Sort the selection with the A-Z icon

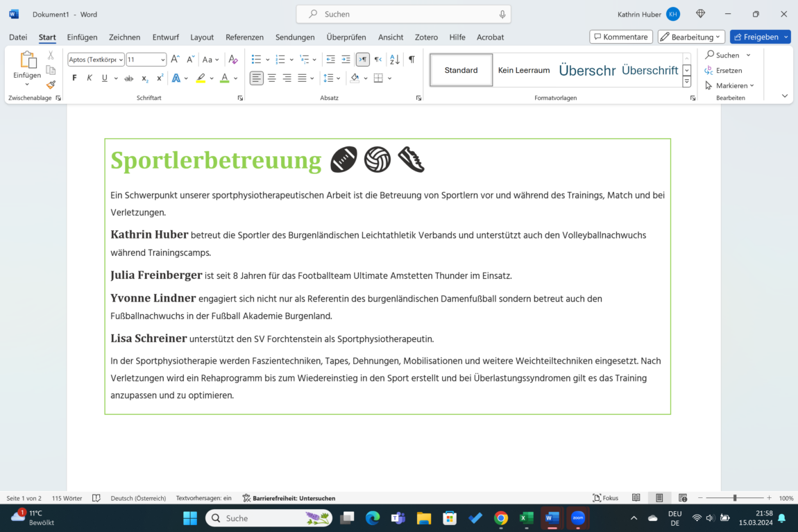click(x=394, y=60)
